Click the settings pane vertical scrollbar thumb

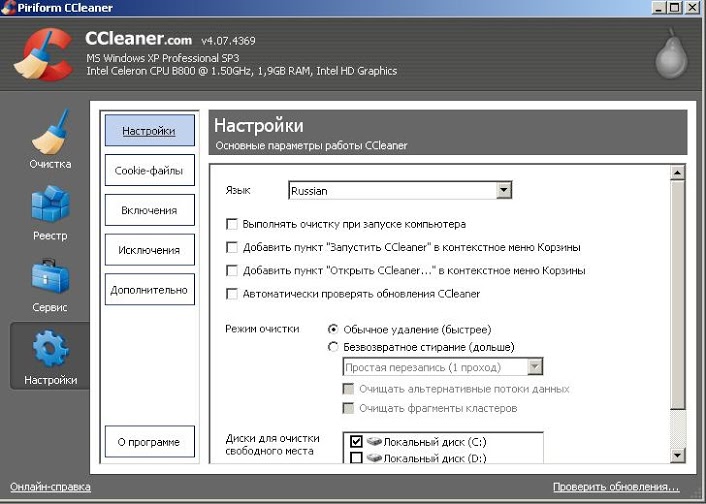coord(678,295)
